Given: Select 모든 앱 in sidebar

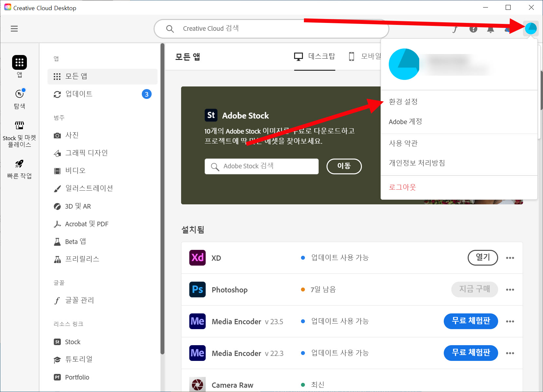Looking at the screenshot, I should click(x=102, y=76).
